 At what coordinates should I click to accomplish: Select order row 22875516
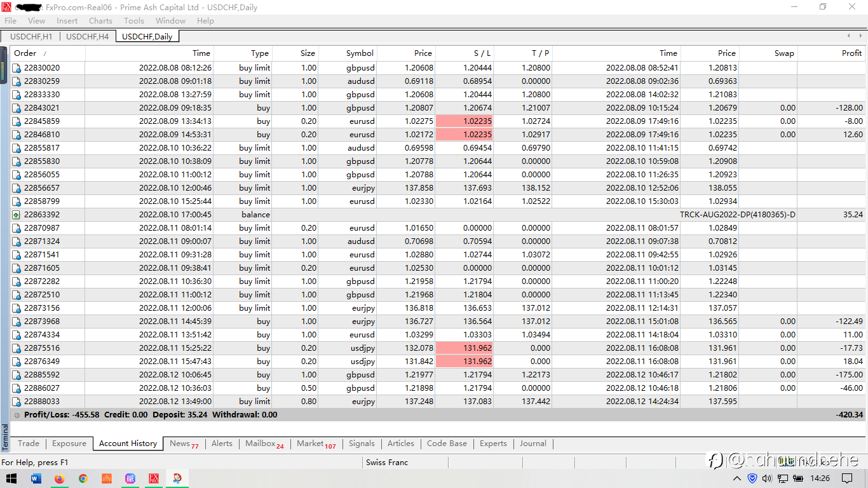(438, 348)
